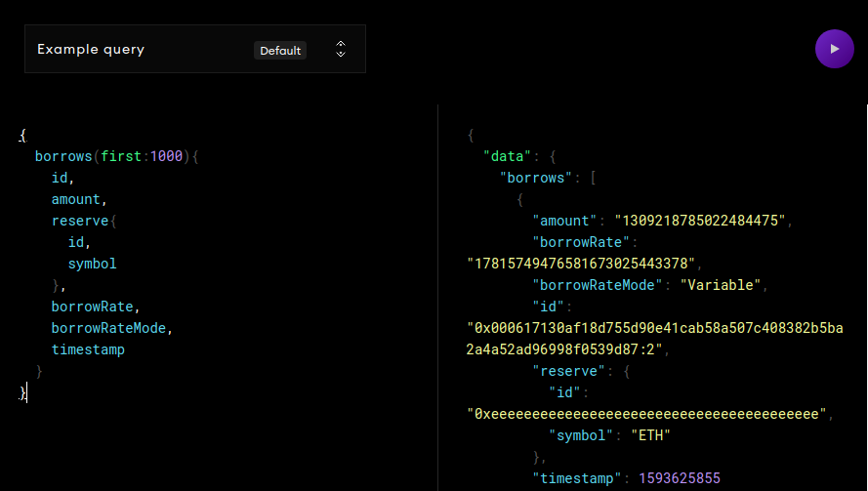Click the Default badge
This screenshot has height=491, width=868.
pyautogui.click(x=280, y=50)
